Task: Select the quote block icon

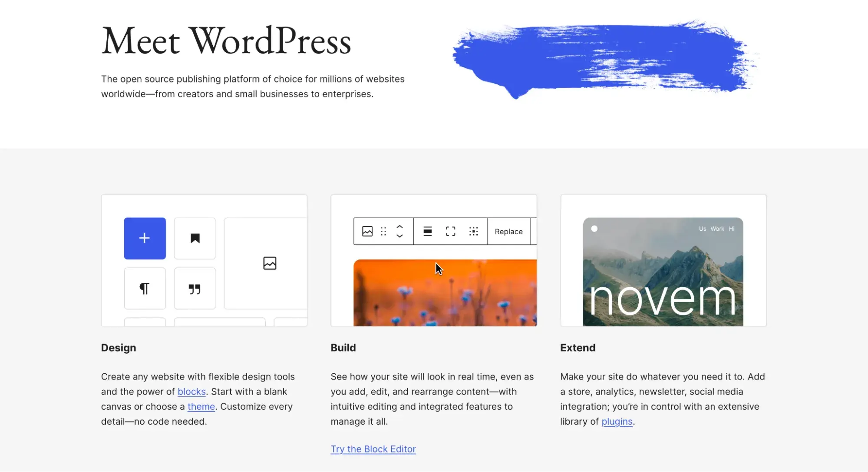Action: click(x=195, y=288)
